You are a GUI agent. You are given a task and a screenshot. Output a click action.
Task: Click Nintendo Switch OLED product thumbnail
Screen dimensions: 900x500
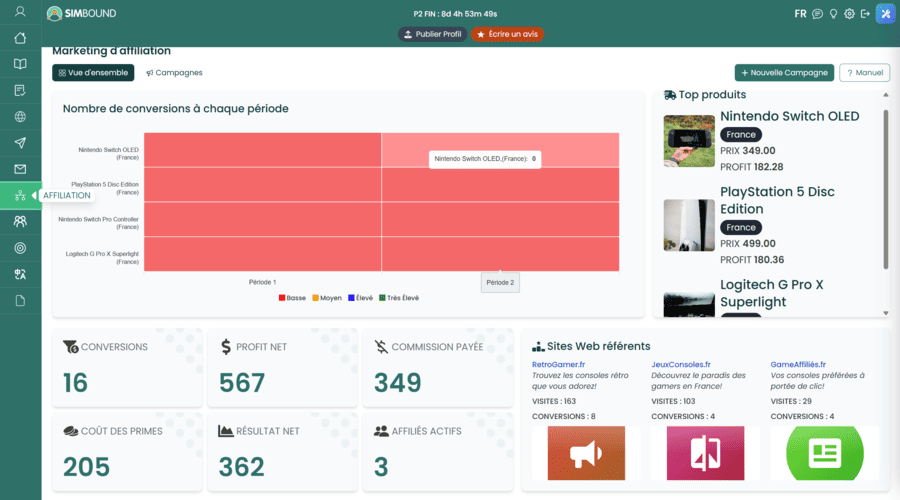(x=689, y=141)
